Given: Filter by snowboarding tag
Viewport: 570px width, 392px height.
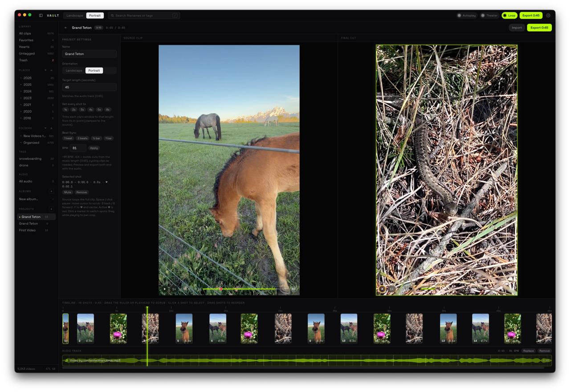Looking at the screenshot, I should pyautogui.click(x=36, y=158).
